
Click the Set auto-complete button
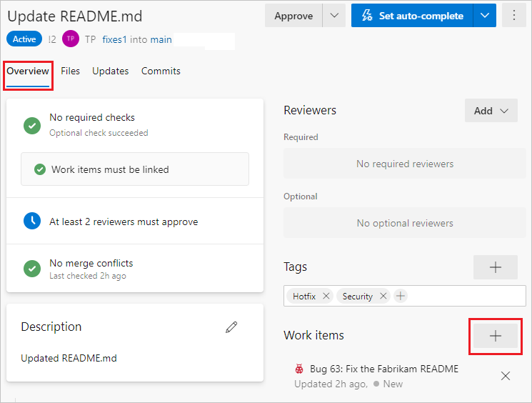point(412,15)
